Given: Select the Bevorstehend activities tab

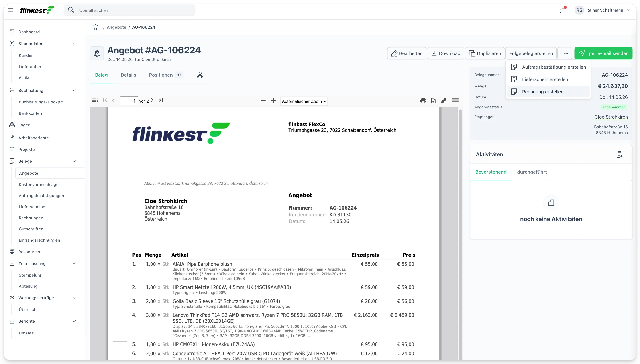Looking at the screenshot, I should (491, 172).
